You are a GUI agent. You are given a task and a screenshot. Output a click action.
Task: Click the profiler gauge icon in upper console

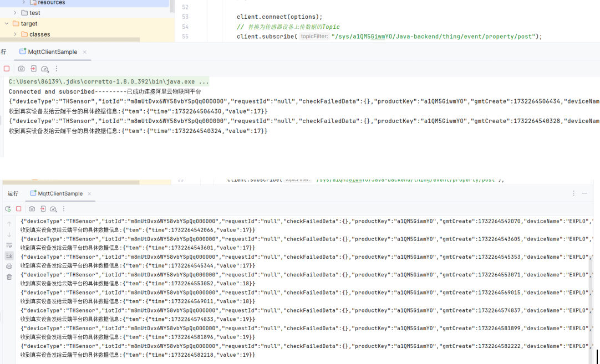(x=45, y=69)
